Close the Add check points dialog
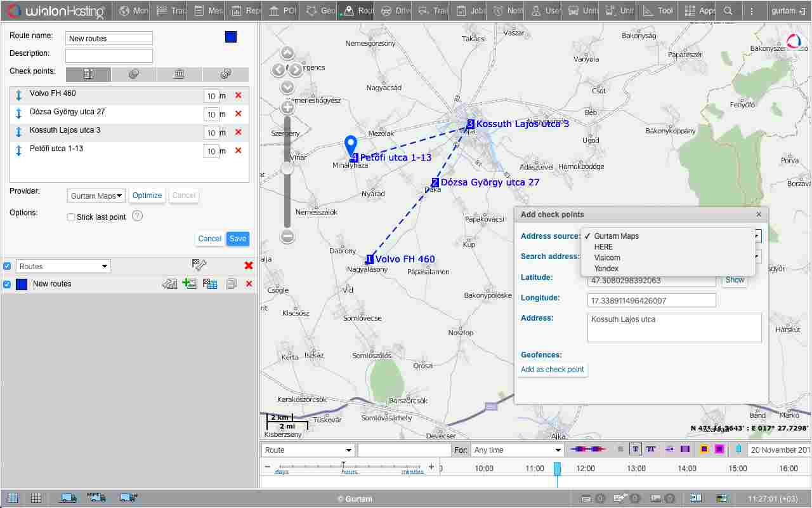Screen dimensions: 812x508 [x=759, y=215]
